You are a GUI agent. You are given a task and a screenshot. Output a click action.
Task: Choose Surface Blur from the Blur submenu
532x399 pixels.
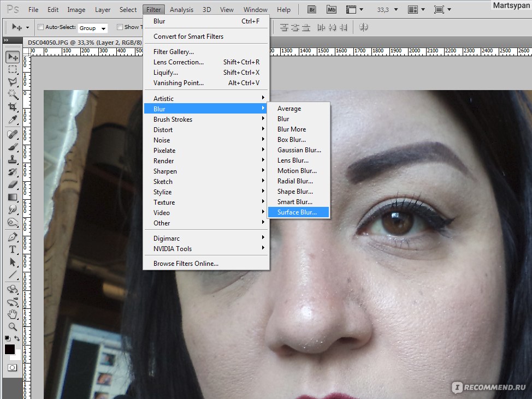297,212
